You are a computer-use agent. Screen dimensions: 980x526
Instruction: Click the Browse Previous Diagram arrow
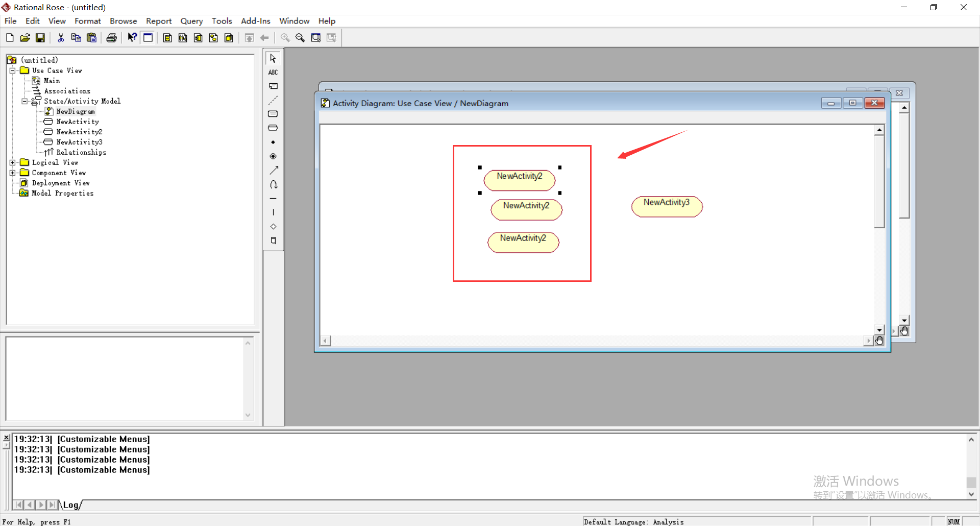264,38
